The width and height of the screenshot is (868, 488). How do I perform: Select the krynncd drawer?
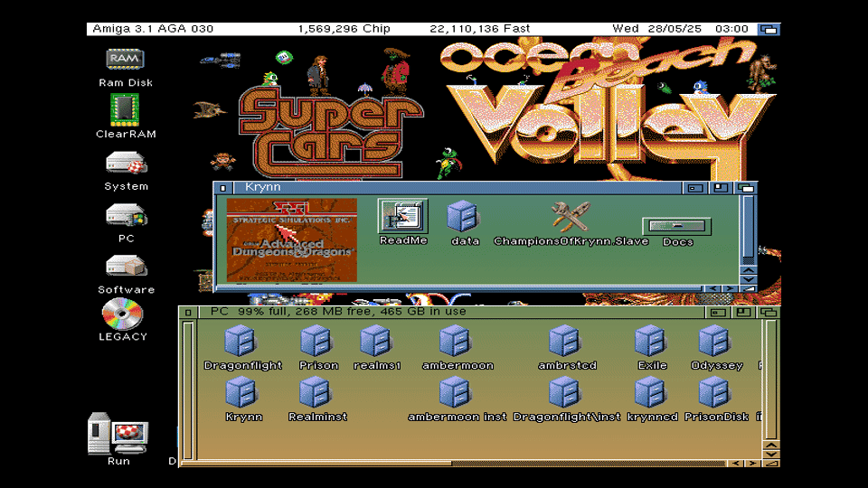point(650,391)
